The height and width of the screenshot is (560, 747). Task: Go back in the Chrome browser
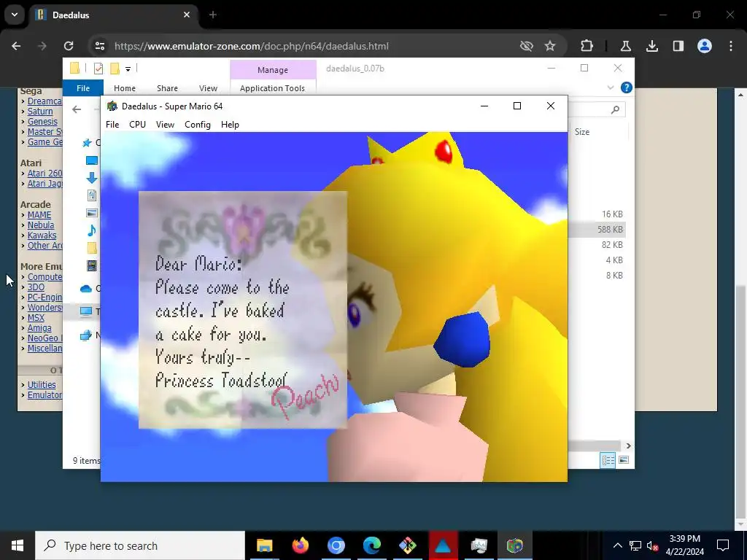[x=16, y=46]
